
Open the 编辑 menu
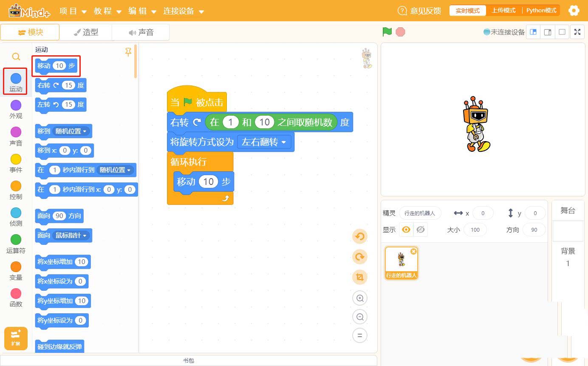tap(142, 11)
